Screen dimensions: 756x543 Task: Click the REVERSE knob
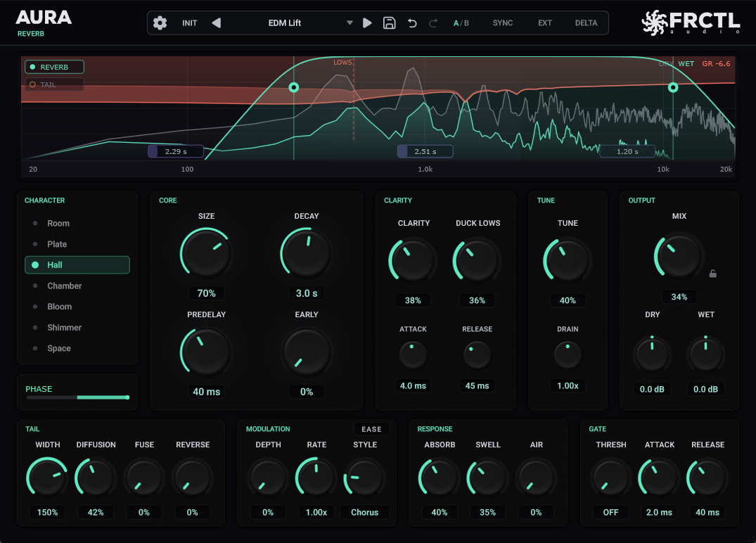coord(192,478)
